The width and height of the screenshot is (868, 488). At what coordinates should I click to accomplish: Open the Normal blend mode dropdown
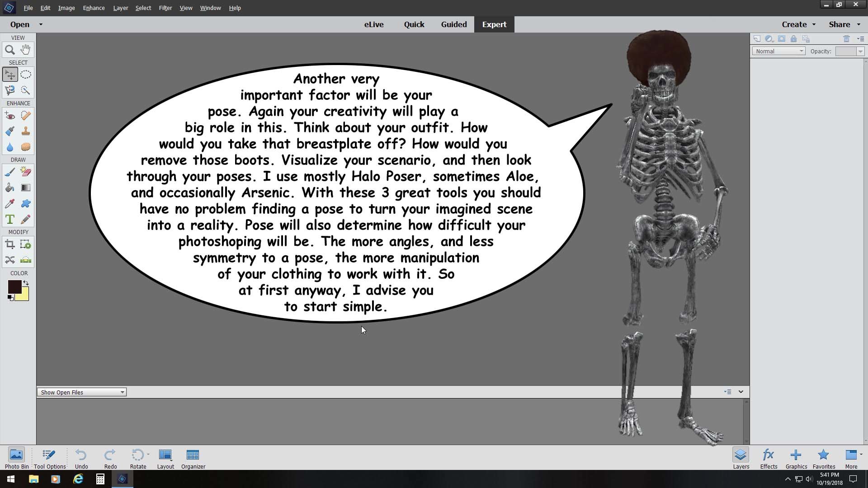pyautogui.click(x=778, y=51)
